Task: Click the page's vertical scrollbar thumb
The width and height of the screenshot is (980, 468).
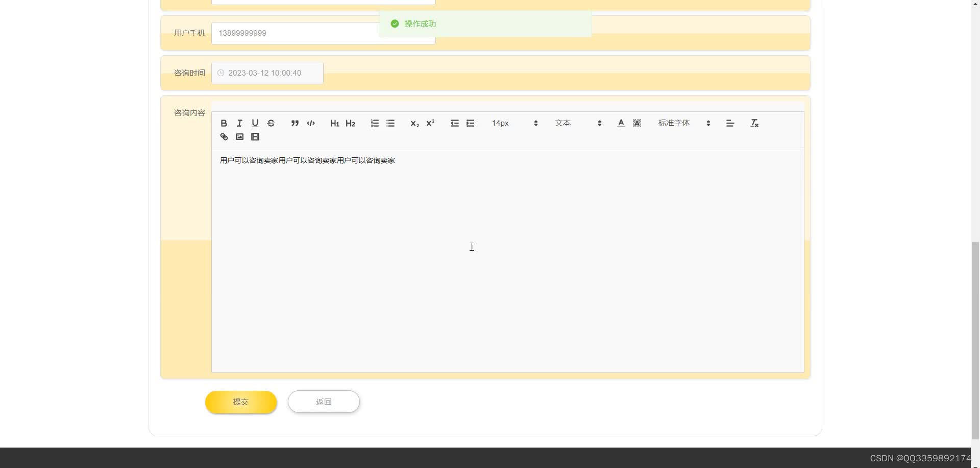Action: 975,340
